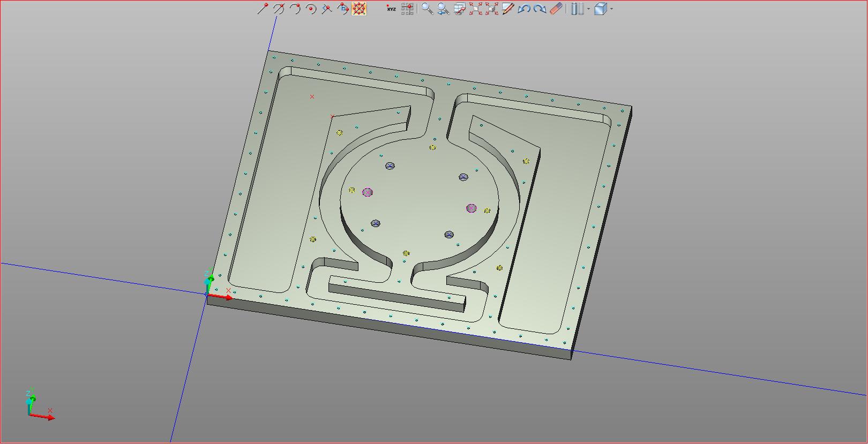Undo the last operation
The width and height of the screenshot is (868, 444).
(x=524, y=9)
